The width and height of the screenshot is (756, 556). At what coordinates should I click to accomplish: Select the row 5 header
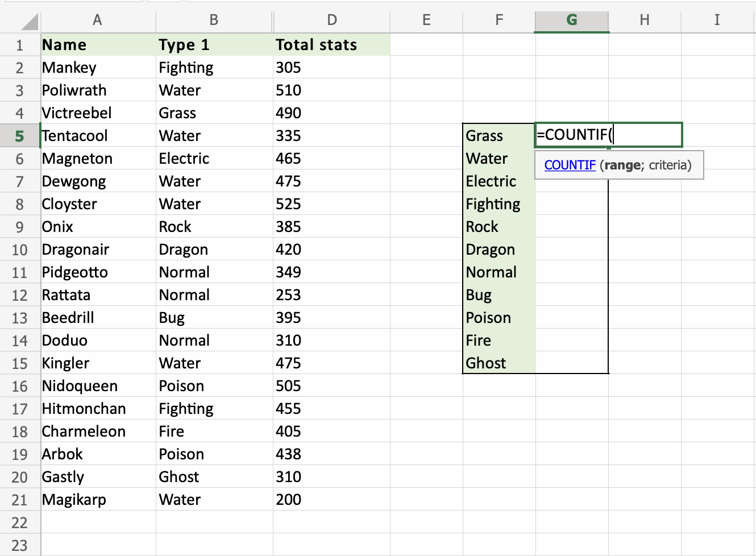click(x=20, y=135)
